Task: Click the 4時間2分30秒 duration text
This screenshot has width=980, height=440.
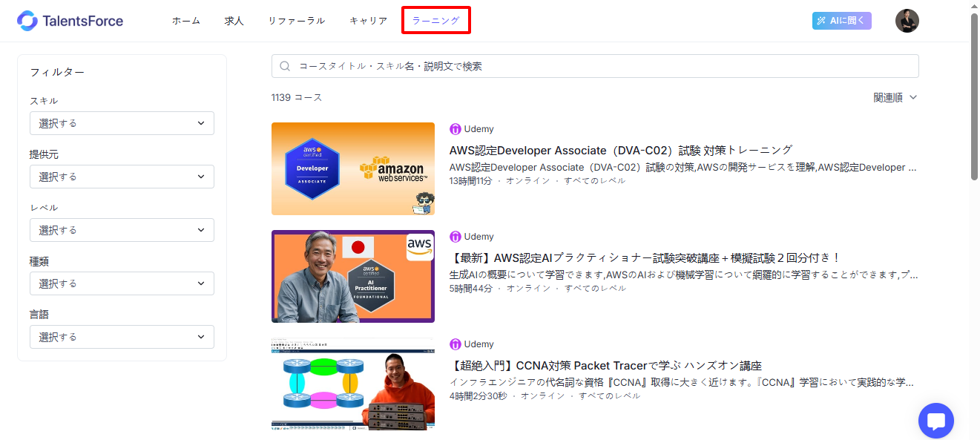Action: tap(479, 395)
